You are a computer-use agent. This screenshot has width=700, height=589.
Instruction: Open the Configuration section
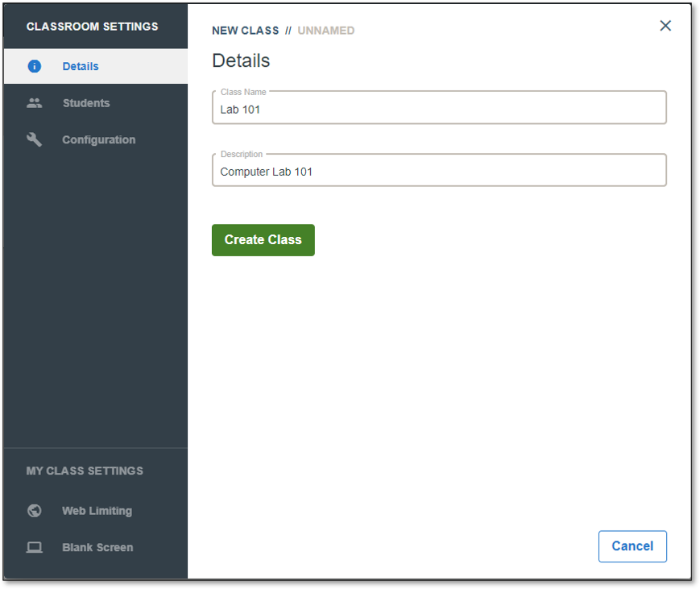[x=96, y=139]
